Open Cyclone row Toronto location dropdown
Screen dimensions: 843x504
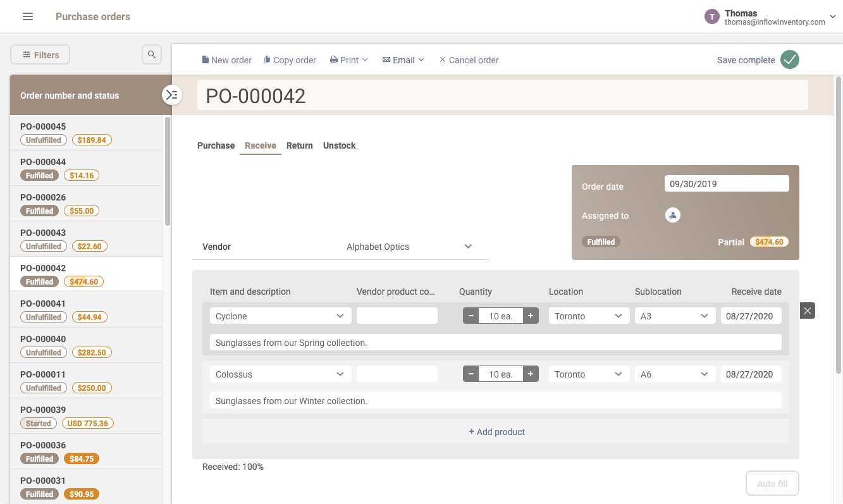tap(589, 316)
